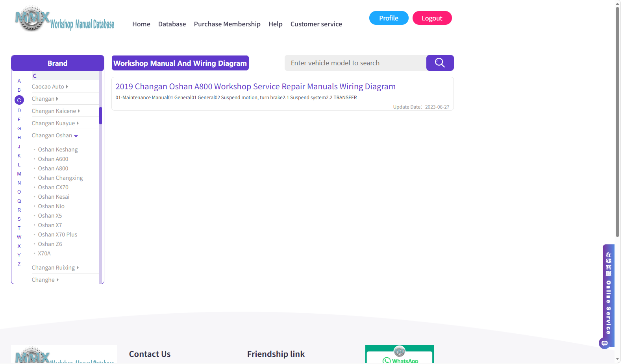Select the Oshan CX70 model

pos(53,187)
